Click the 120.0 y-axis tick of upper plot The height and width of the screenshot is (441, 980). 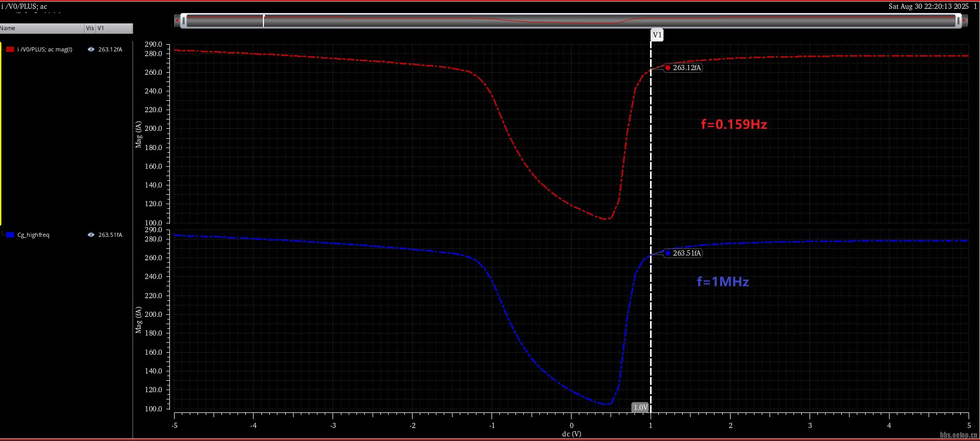[x=153, y=204]
